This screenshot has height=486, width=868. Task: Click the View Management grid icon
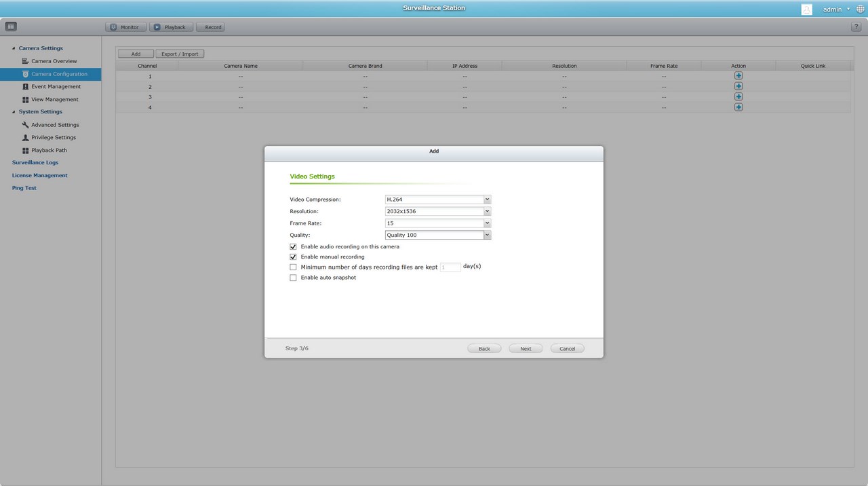26,100
